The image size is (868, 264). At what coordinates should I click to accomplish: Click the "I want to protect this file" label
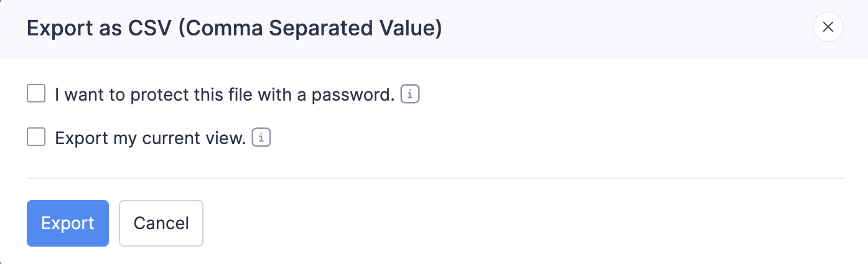[225, 95]
